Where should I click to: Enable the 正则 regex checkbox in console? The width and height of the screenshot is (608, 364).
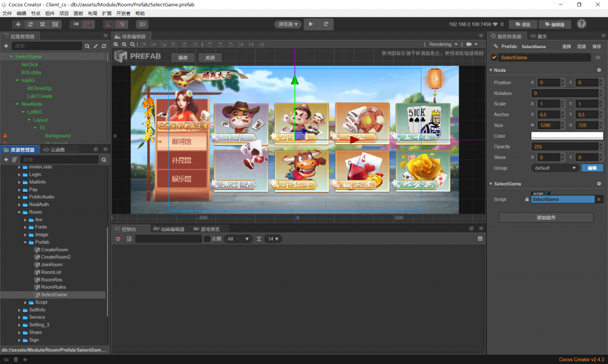(x=207, y=239)
